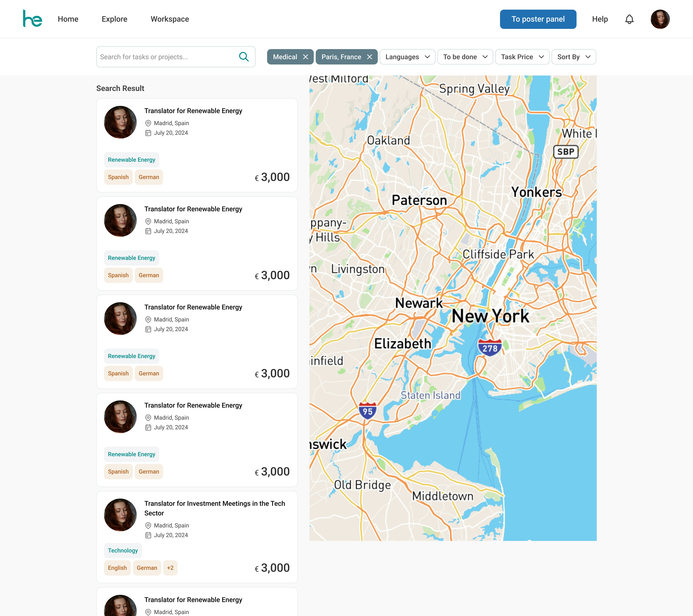Click the English language tag
The width and height of the screenshot is (693, 616).
(117, 568)
